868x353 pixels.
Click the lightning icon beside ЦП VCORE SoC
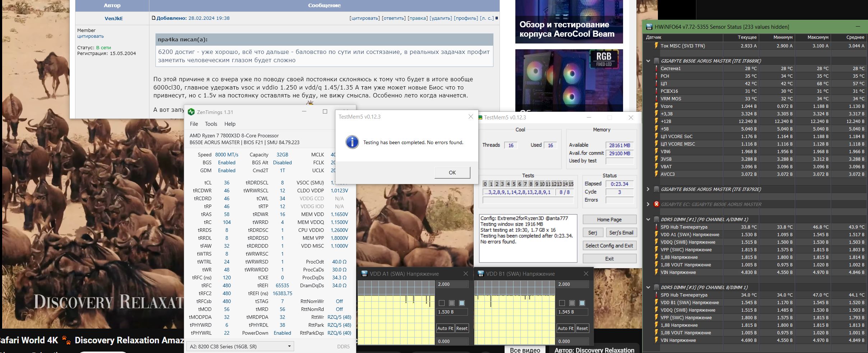pyautogui.click(x=656, y=136)
